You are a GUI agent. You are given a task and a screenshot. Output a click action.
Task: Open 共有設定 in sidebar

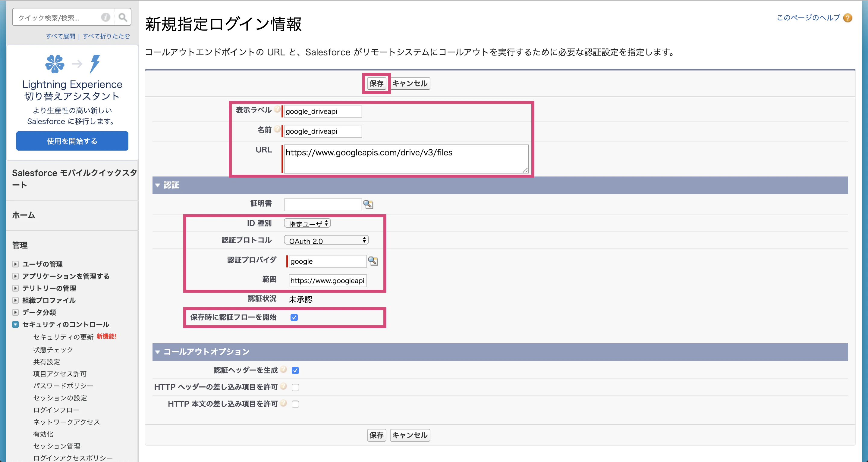click(46, 362)
